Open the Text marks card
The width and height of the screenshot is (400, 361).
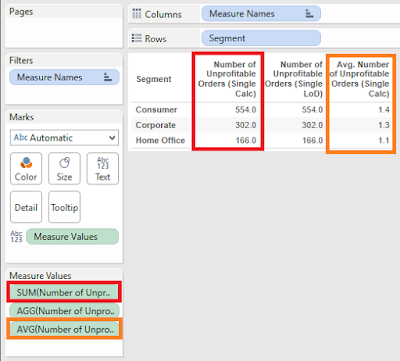[103, 169]
